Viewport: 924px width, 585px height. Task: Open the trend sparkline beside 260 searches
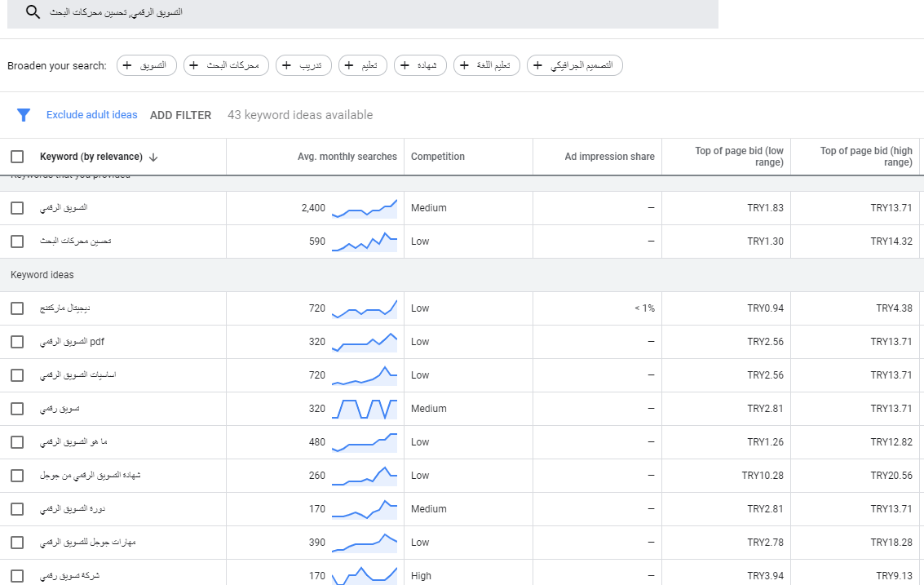[x=365, y=476]
